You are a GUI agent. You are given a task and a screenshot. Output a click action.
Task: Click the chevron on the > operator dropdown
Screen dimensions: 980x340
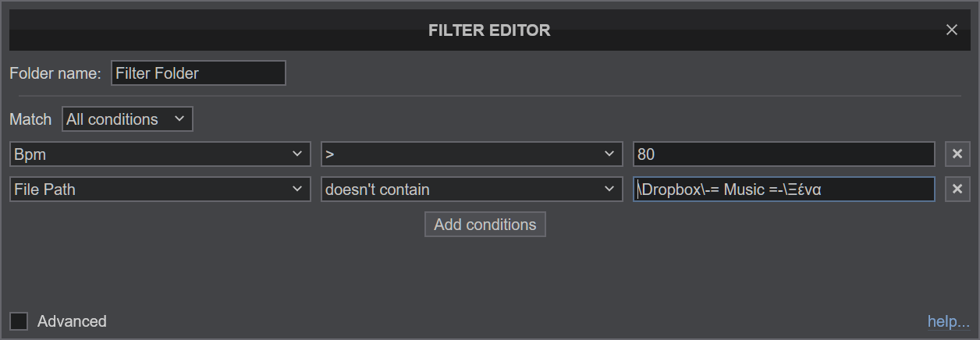[609, 154]
